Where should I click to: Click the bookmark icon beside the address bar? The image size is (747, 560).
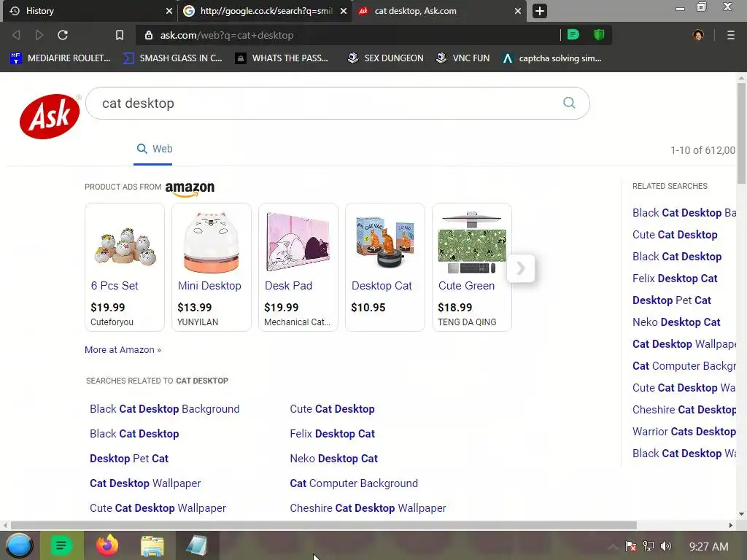point(120,35)
